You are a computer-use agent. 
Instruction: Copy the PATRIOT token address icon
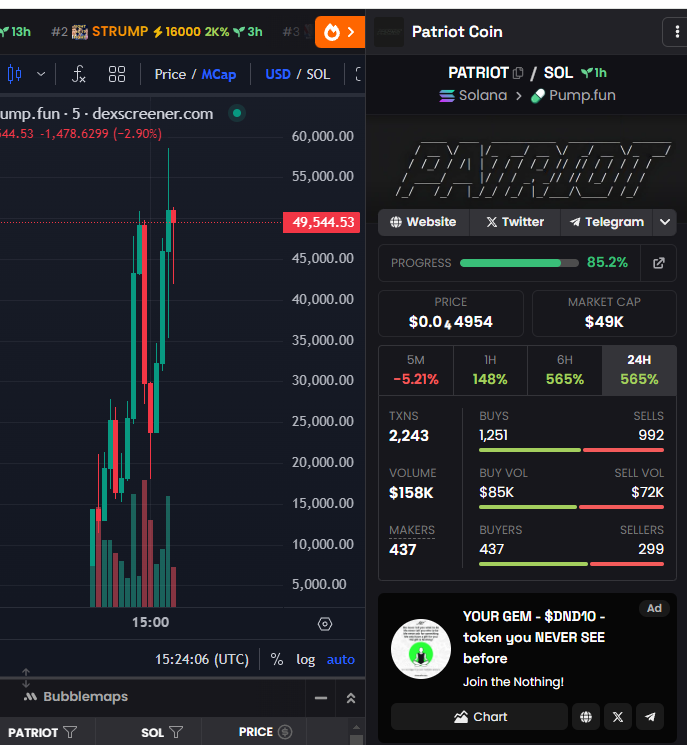518,73
